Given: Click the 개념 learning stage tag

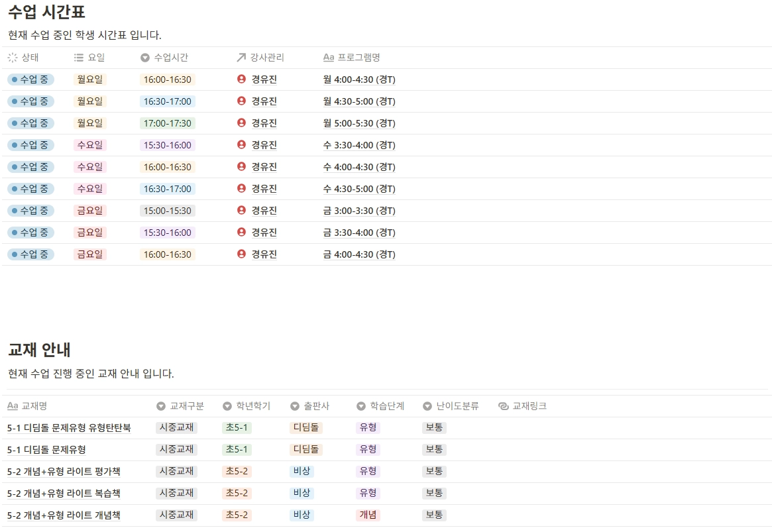Looking at the screenshot, I should click(368, 515).
